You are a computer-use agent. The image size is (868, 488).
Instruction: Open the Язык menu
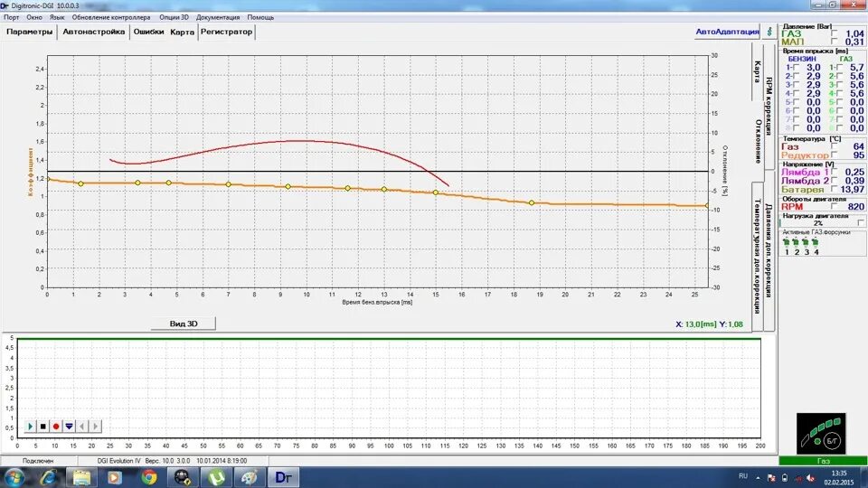coord(57,17)
